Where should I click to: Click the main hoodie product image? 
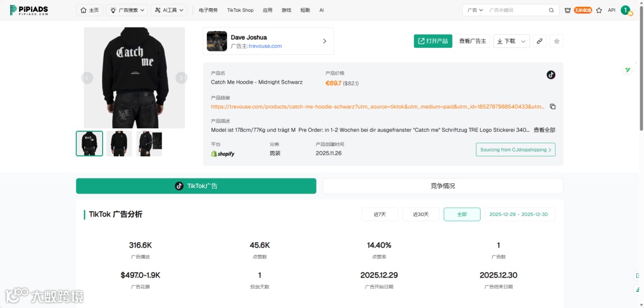[x=134, y=78]
